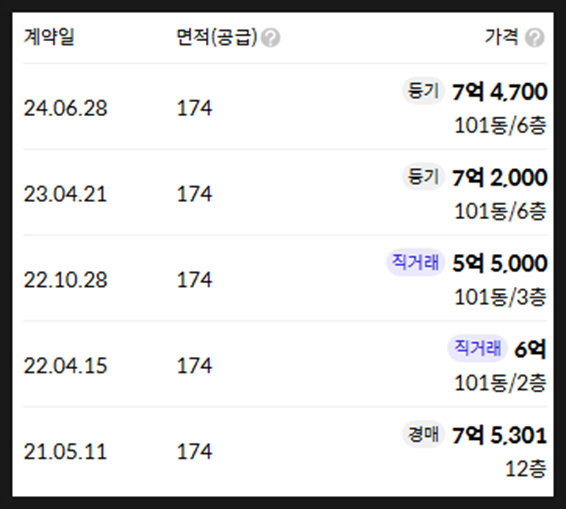Open the 6억 price entry
This screenshot has height=509, width=566.
tap(530, 349)
